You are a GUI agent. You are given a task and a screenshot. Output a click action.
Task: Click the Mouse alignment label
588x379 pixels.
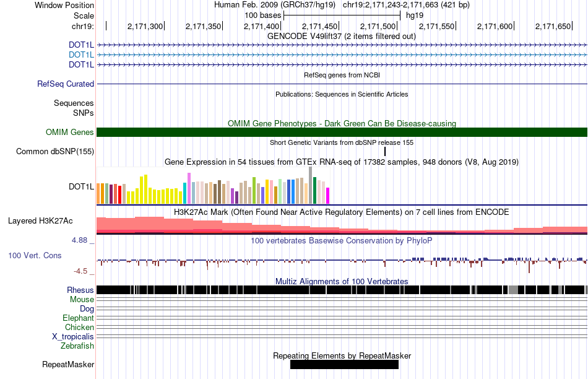(82, 300)
